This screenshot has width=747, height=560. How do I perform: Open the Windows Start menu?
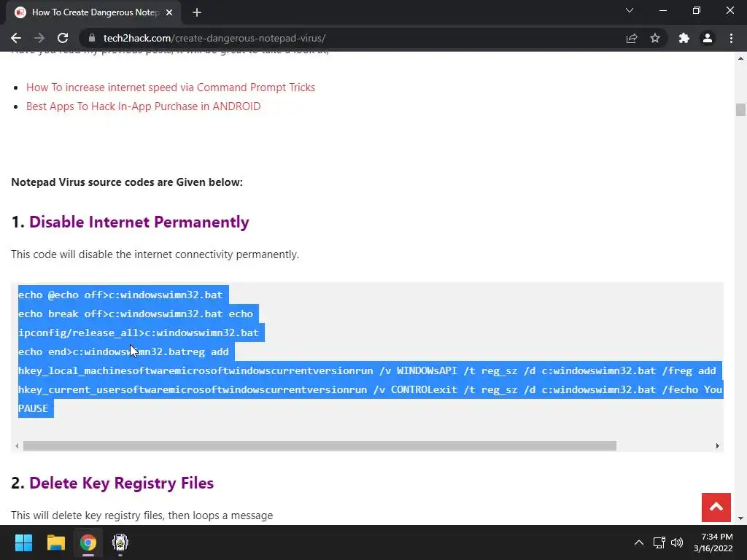pyautogui.click(x=23, y=542)
